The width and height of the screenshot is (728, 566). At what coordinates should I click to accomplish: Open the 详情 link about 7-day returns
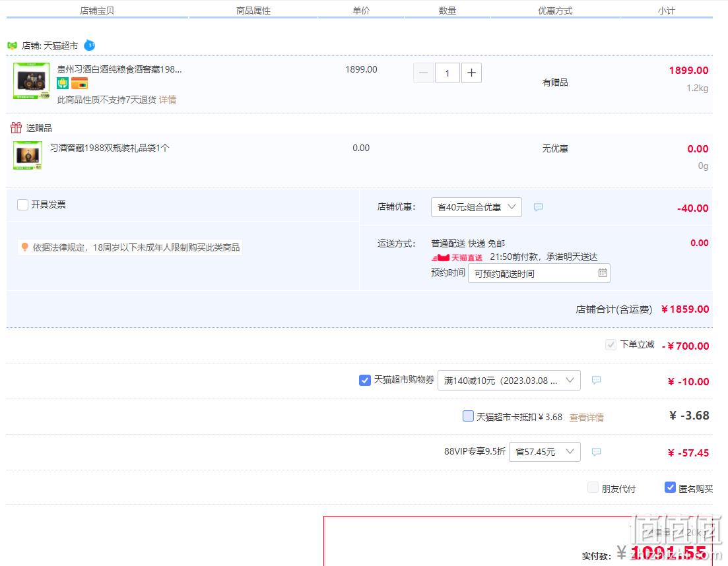tap(168, 100)
